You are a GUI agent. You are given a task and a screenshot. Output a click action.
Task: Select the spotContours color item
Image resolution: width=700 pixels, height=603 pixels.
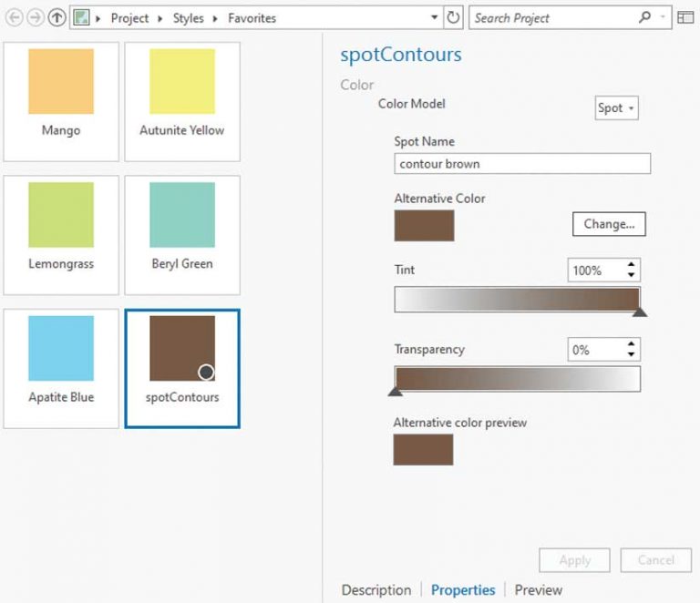(182, 368)
